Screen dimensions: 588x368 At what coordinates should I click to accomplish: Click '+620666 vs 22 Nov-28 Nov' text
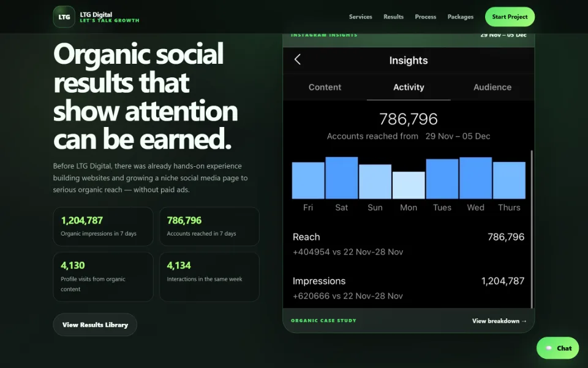(x=348, y=296)
